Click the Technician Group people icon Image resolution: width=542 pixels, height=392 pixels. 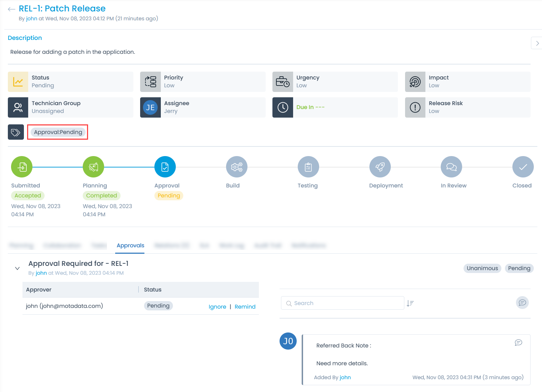18,107
